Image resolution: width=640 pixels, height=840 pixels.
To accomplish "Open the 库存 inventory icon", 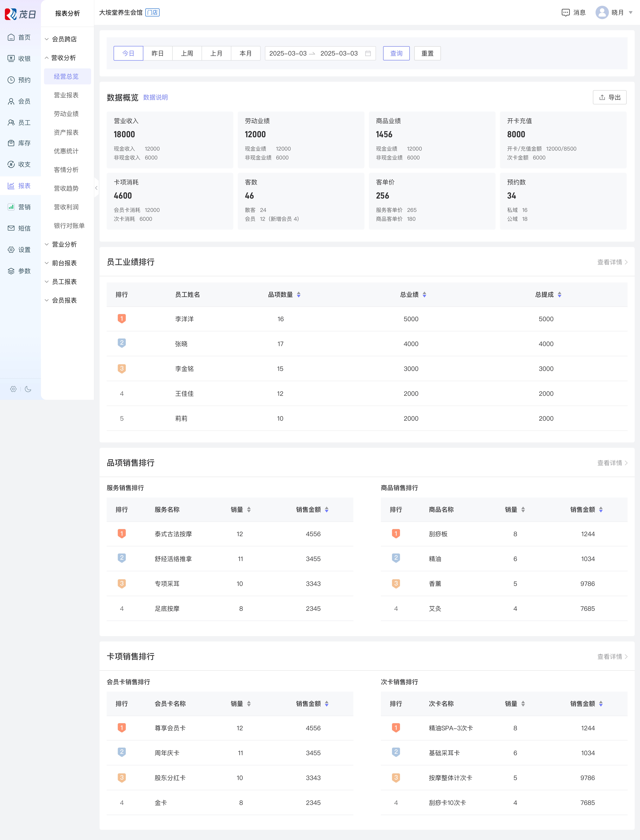I will [11, 143].
